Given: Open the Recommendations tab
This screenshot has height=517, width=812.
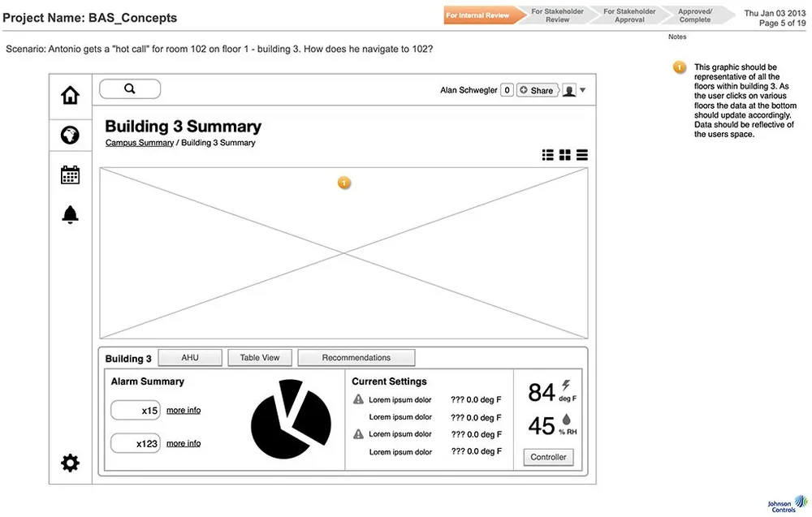Looking at the screenshot, I should [x=356, y=358].
